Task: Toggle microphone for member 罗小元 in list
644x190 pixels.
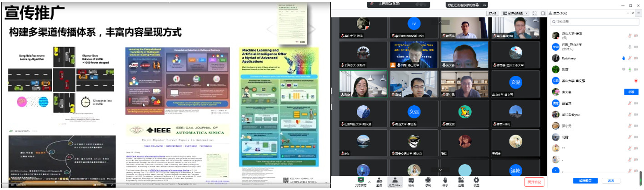Action: [x=630, y=126]
